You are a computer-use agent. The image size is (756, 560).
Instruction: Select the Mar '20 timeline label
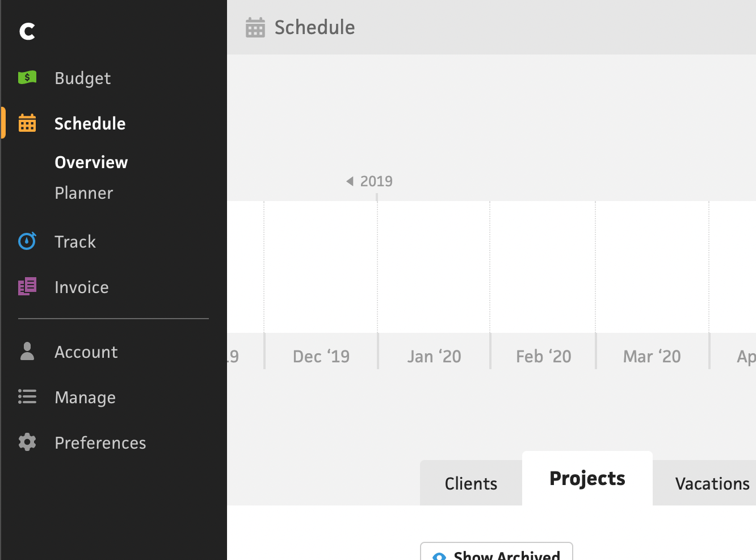(x=652, y=356)
